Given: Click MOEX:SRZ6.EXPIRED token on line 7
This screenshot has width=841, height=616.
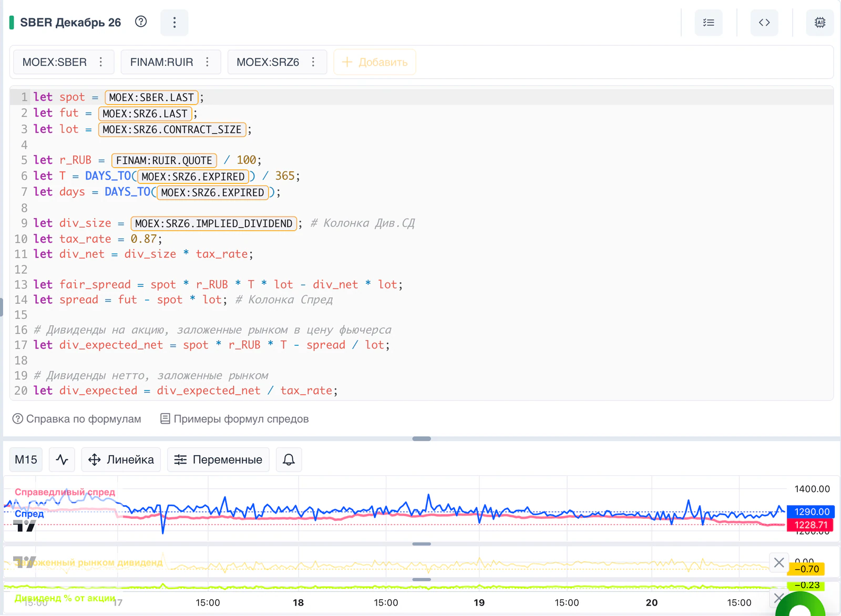Looking at the screenshot, I should click(212, 192).
